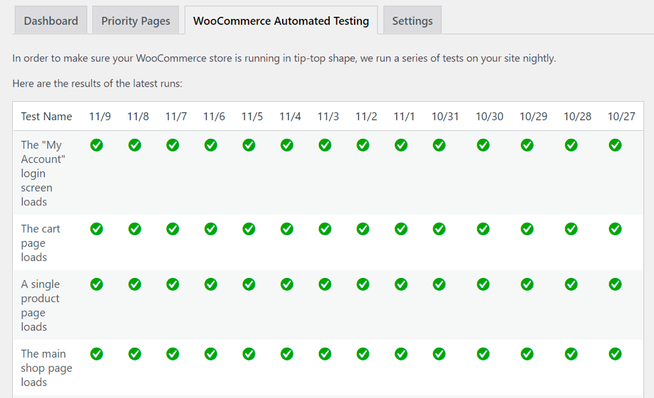Click the 10/30 checkmark for main shop page
The height and width of the screenshot is (398, 654).
click(483, 354)
